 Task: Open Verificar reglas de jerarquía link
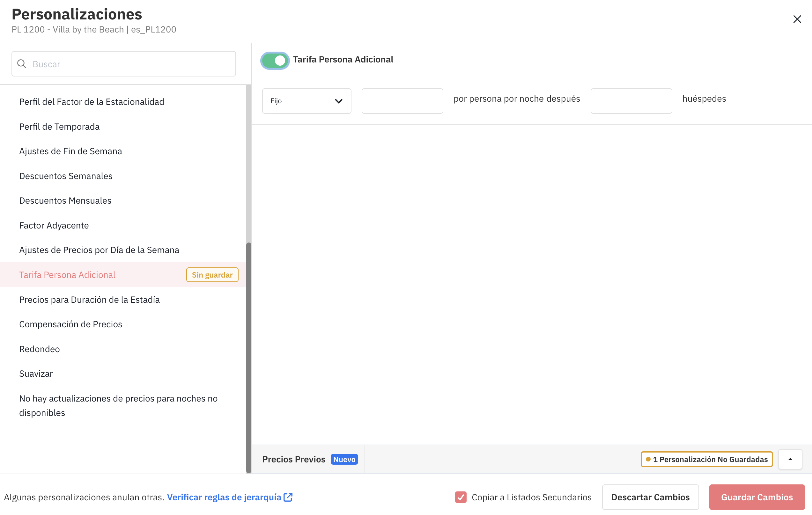pyautogui.click(x=224, y=497)
